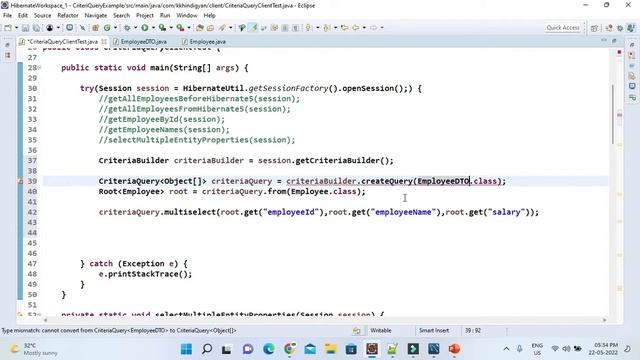The width and height of the screenshot is (640, 360).
Task: Click the External Tools run icon
Action: point(180,28)
